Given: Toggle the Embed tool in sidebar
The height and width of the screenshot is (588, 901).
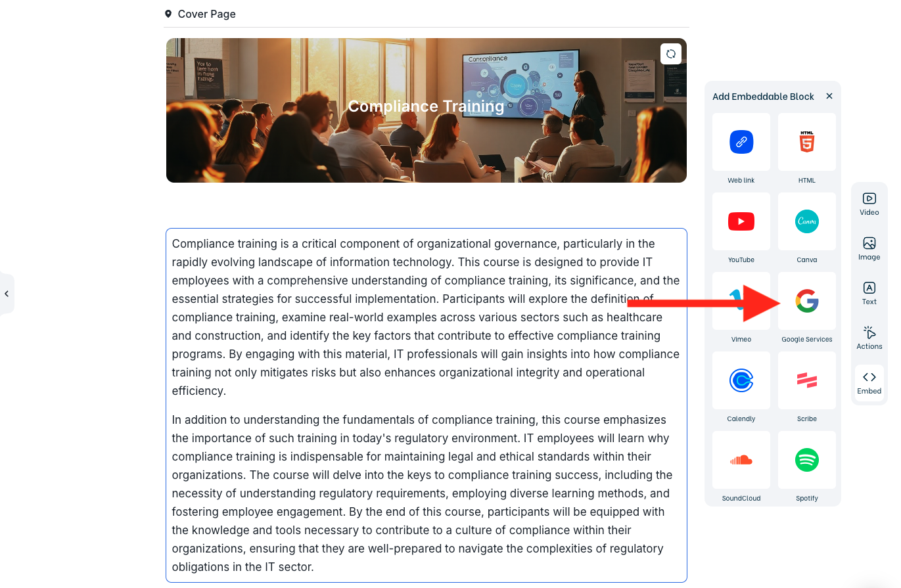Looking at the screenshot, I should (869, 383).
